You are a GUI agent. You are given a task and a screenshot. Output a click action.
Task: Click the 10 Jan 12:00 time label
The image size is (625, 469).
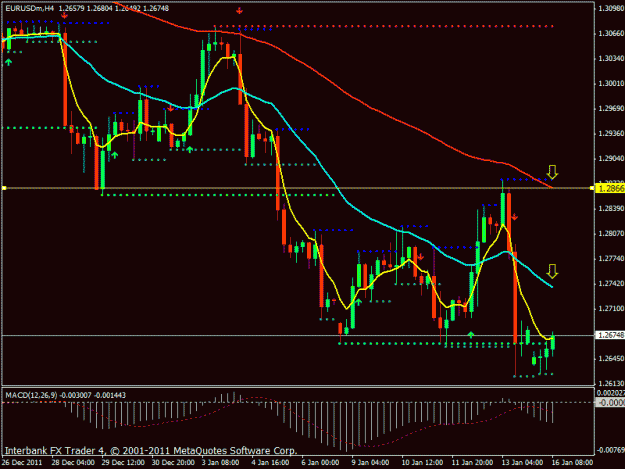point(423,462)
